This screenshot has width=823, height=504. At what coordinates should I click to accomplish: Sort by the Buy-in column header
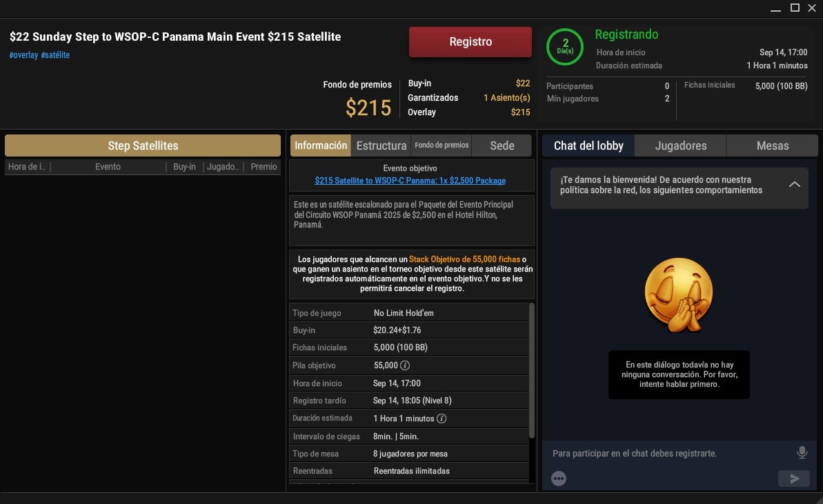click(184, 167)
